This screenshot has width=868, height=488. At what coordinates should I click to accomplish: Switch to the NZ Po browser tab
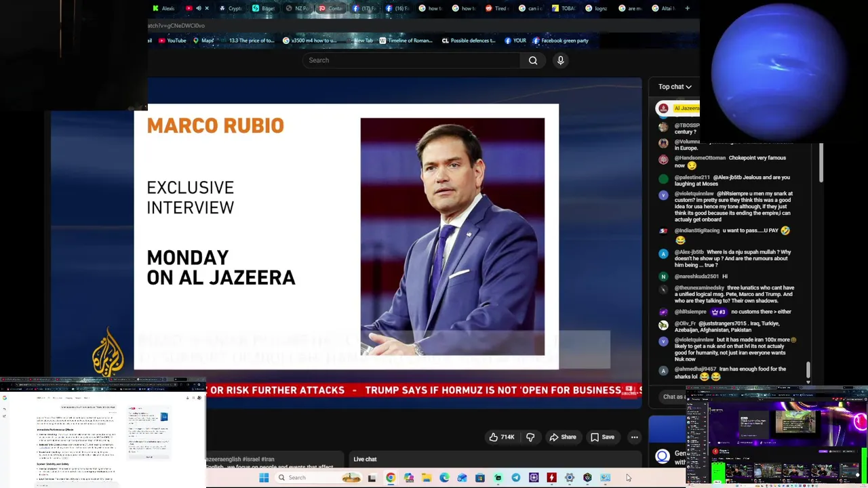298,8
